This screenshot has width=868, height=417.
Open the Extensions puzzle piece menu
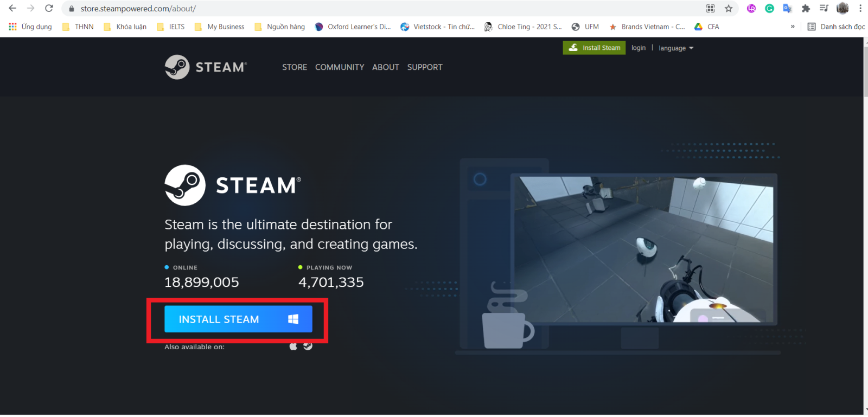[806, 8]
